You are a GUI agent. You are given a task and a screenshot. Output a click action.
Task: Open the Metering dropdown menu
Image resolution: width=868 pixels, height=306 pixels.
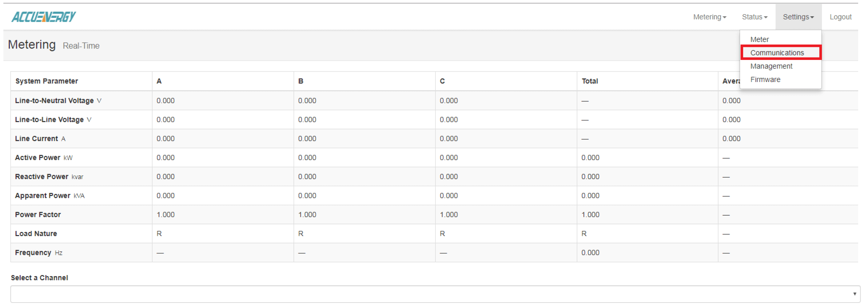coord(709,17)
